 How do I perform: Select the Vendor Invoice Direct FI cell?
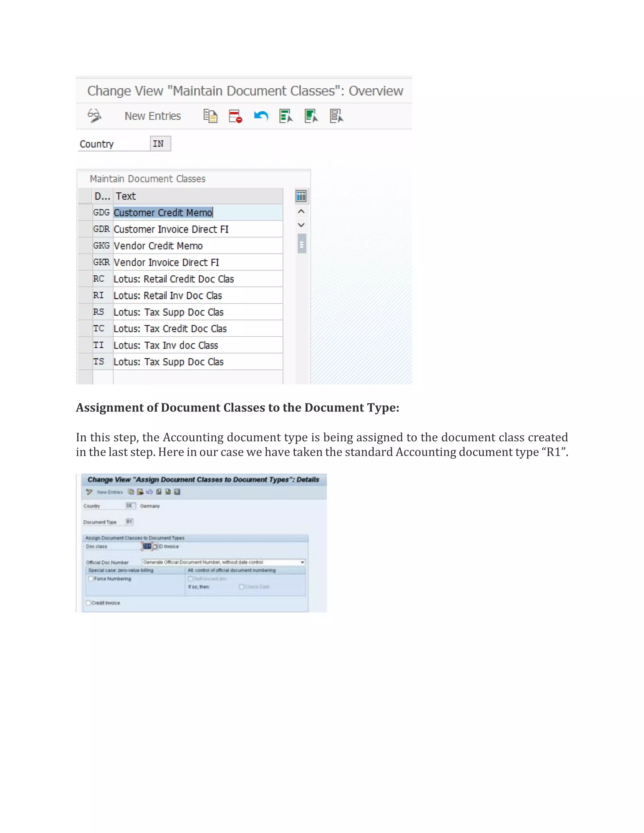point(198,262)
